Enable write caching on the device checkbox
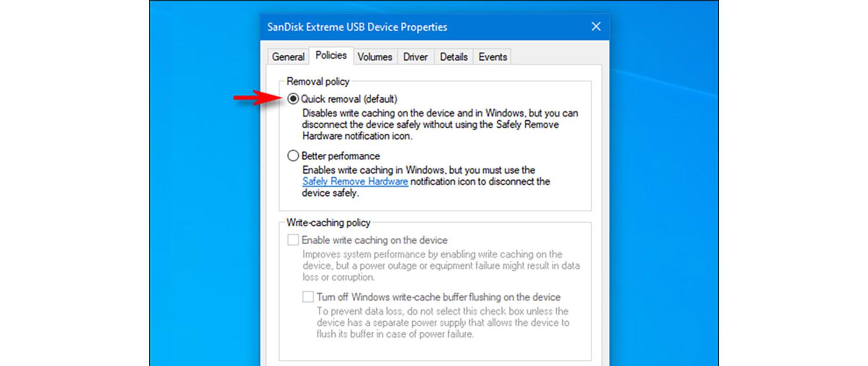Screen dimensions: 868x366 [x=293, y=239]
